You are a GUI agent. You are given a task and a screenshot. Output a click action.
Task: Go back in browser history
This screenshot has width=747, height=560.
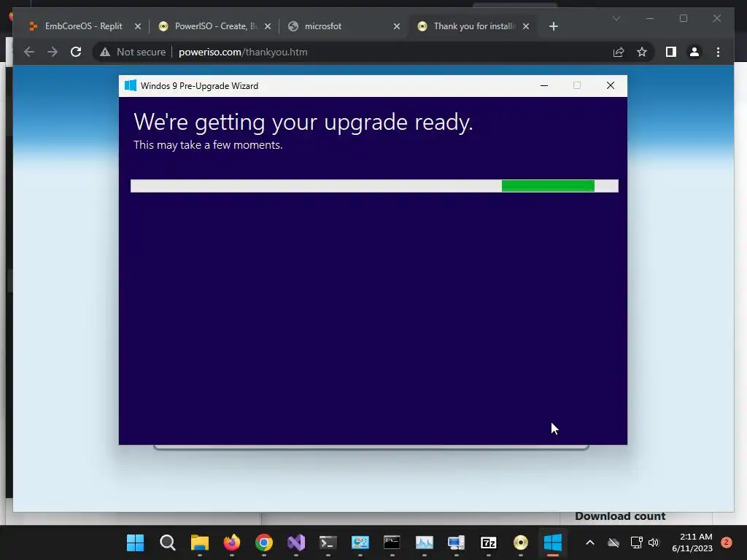(29, 52)
